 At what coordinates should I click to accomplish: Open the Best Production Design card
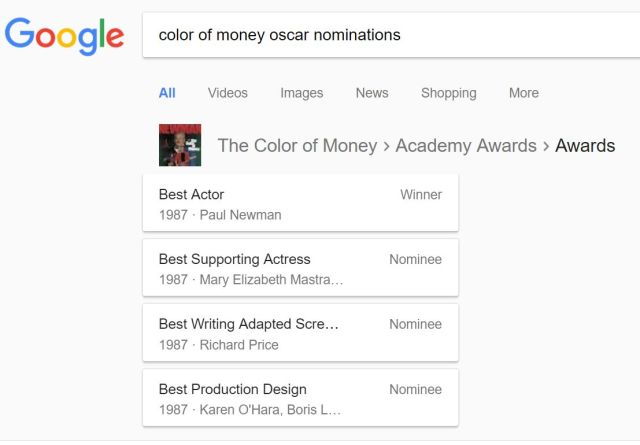(x=300, y=399)
